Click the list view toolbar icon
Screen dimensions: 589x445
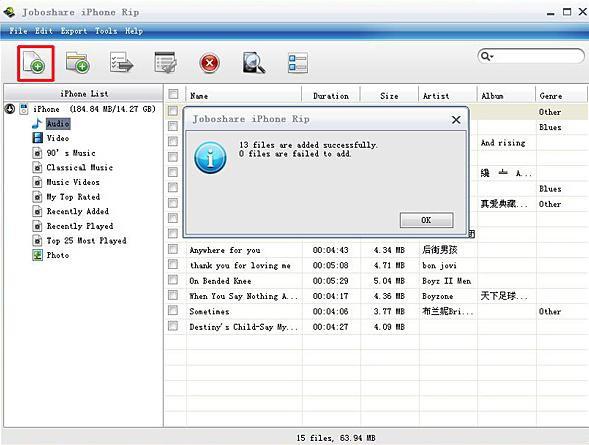(x=298, y=63)
